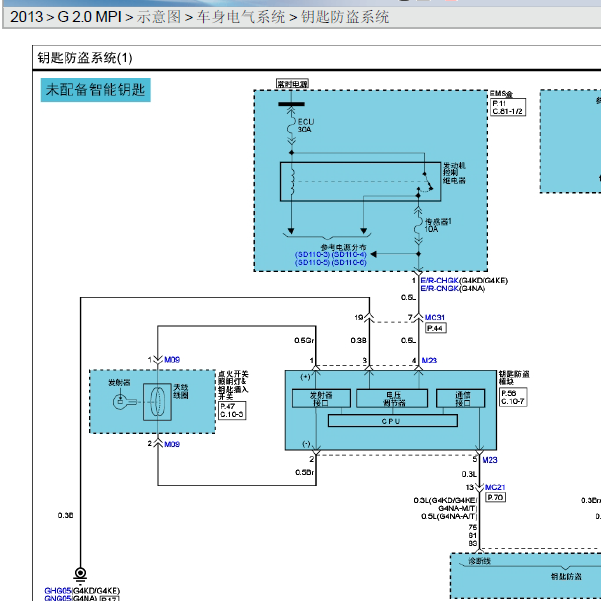Go to 示意图 breadcrumb level
Viewport: 601px width, 601px height.
point(159,17)
